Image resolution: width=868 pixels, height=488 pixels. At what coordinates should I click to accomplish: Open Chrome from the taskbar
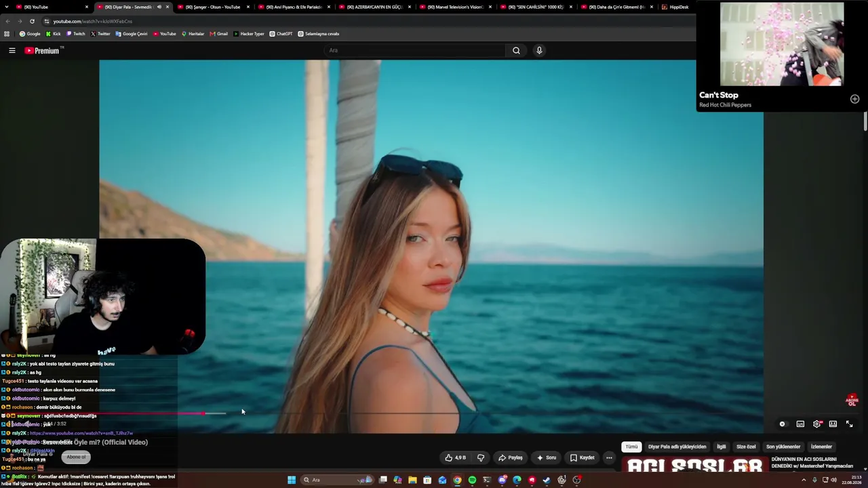click(457, 480)
